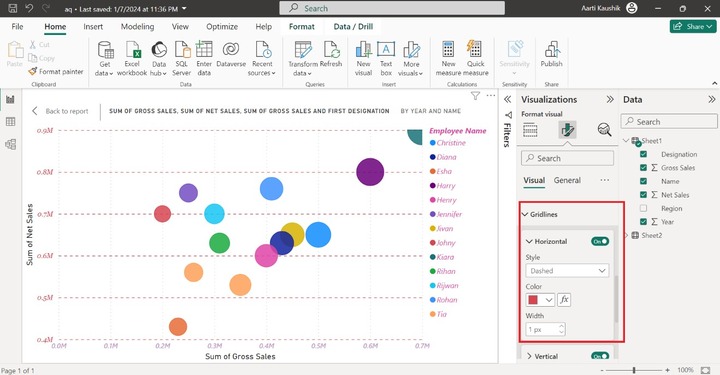Open the File menu

(17, 27)
